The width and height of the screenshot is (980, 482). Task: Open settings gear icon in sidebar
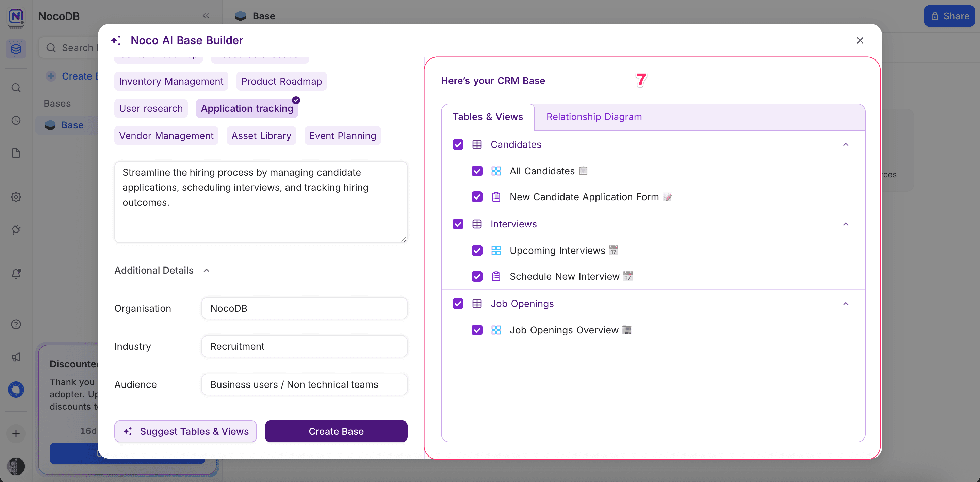pyautogui.click(x=16, y=197)
